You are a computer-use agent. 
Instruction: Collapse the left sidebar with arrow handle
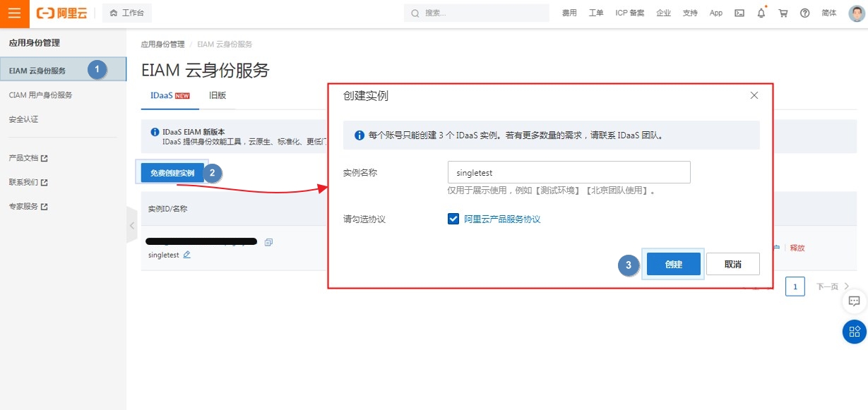(x=131, y=225)
